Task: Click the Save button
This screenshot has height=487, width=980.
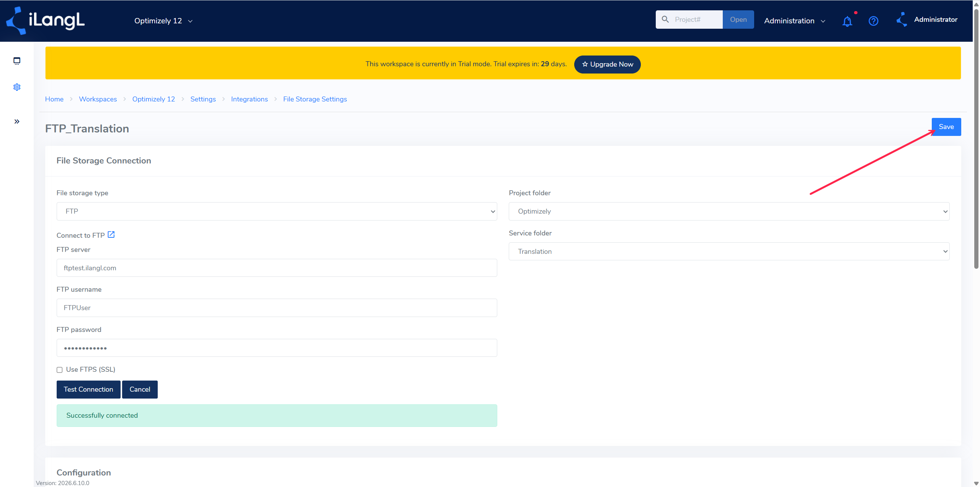Action: (x=946, y=127)
